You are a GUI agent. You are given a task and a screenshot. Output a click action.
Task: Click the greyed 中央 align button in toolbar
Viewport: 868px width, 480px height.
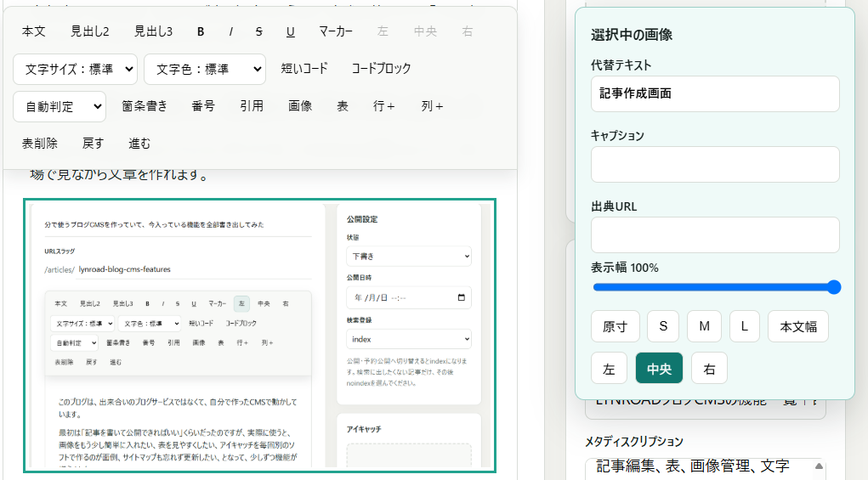pos(425,31)
